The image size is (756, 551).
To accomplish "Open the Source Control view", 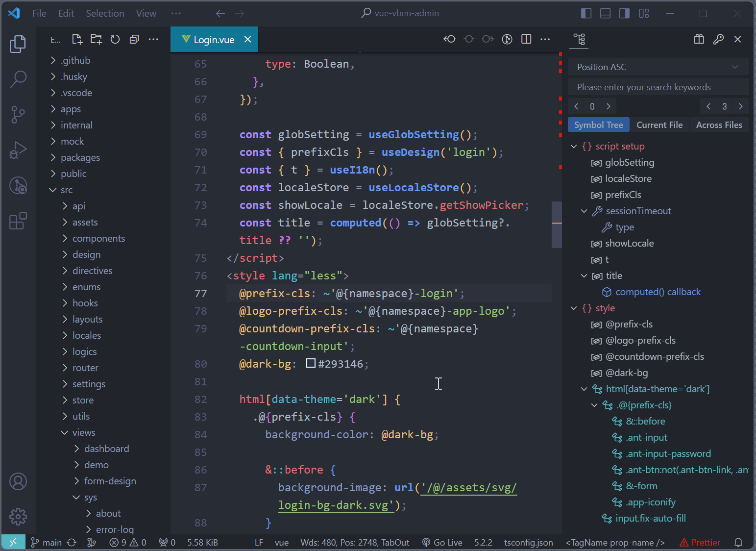I will pyautogui.click(x=18, y=115).
